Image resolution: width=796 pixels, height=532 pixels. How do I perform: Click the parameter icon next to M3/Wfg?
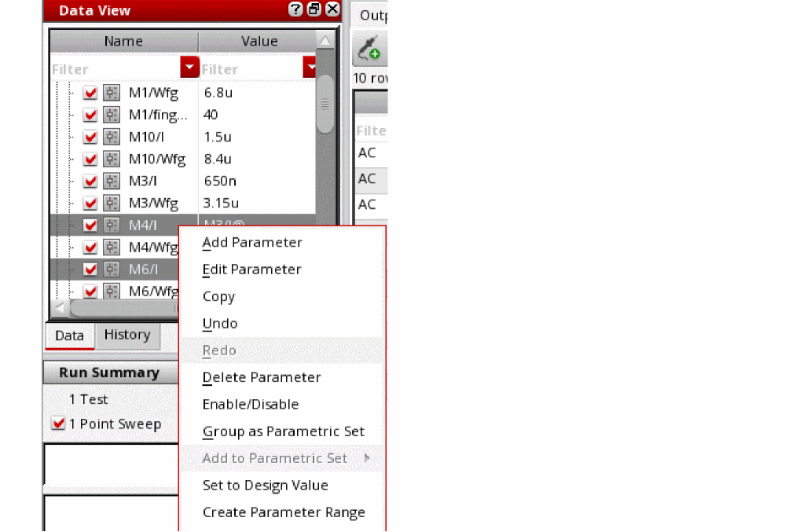click(111, 203)
